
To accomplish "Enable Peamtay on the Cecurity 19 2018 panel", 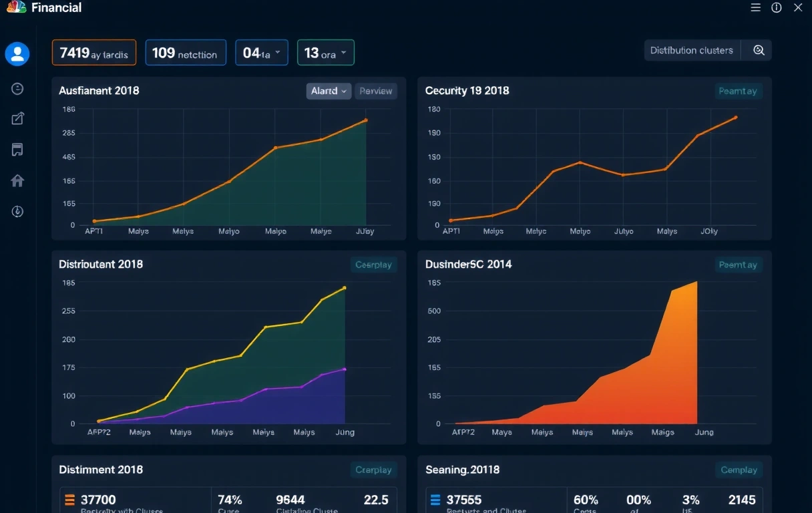I will (738, 91).
